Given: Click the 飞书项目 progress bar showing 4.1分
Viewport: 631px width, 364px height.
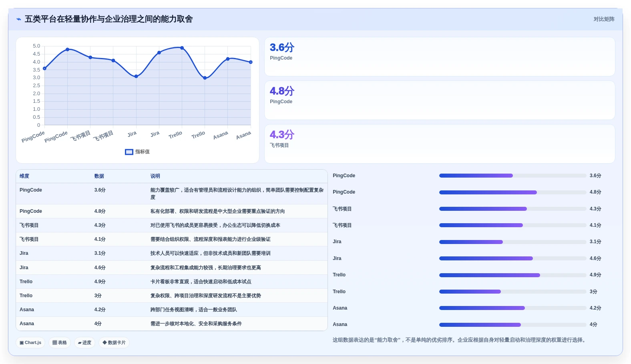Looking at the screenshot, I should pyautogui.click(x=513, y=225).
